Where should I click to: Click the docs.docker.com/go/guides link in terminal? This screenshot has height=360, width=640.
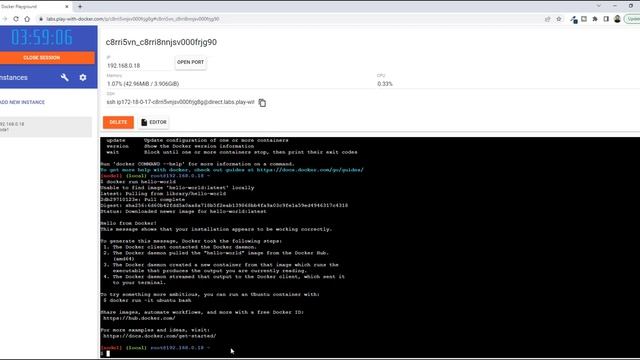310,170
